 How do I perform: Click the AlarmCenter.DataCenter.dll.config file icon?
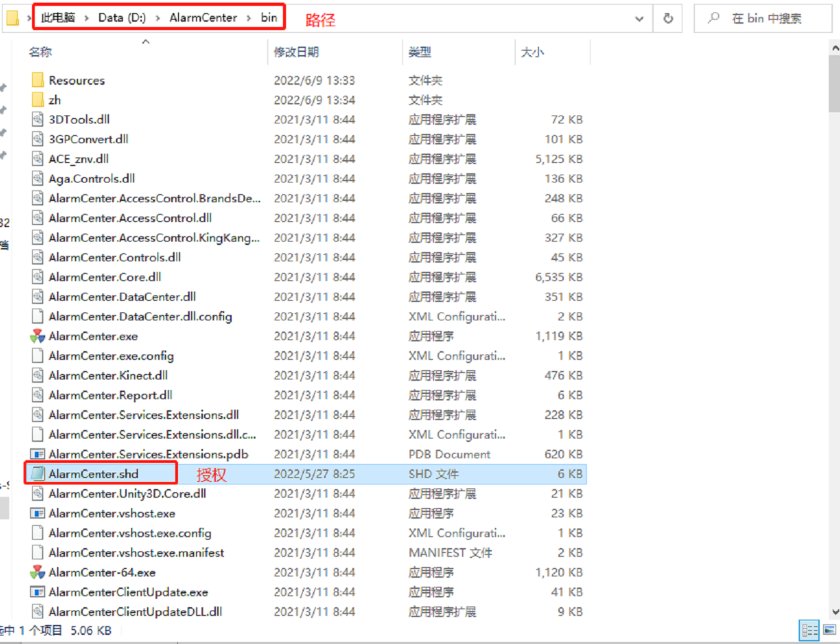[37, 316]
